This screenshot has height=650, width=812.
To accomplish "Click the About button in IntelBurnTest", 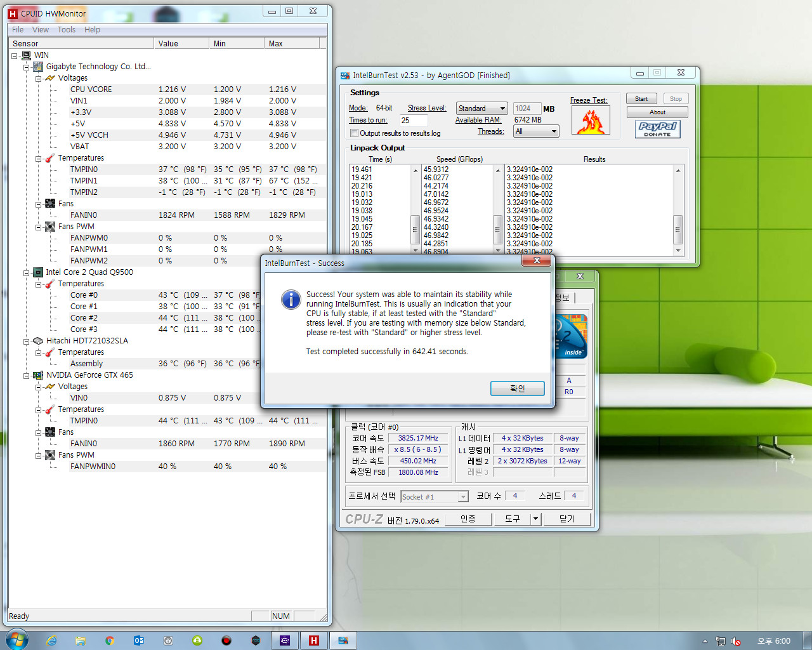I will 657,112.
